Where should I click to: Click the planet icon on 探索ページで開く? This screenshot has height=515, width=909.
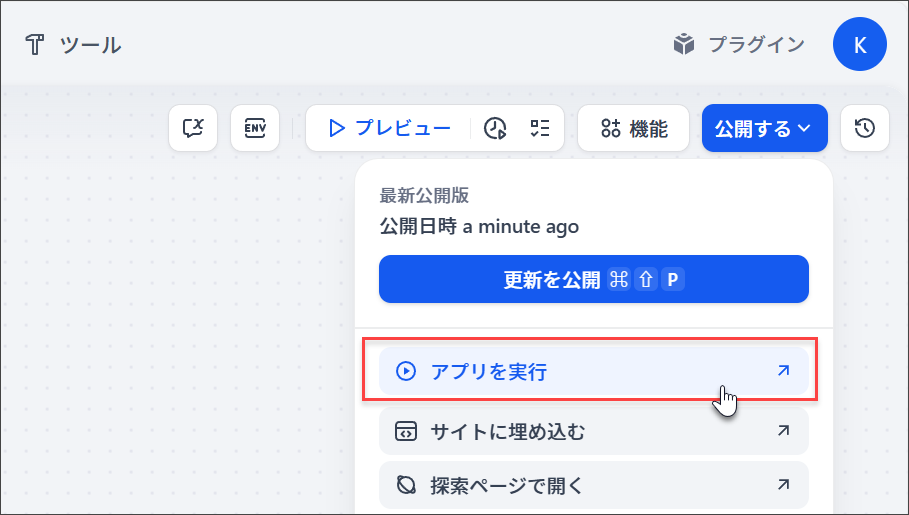point(406,485)
